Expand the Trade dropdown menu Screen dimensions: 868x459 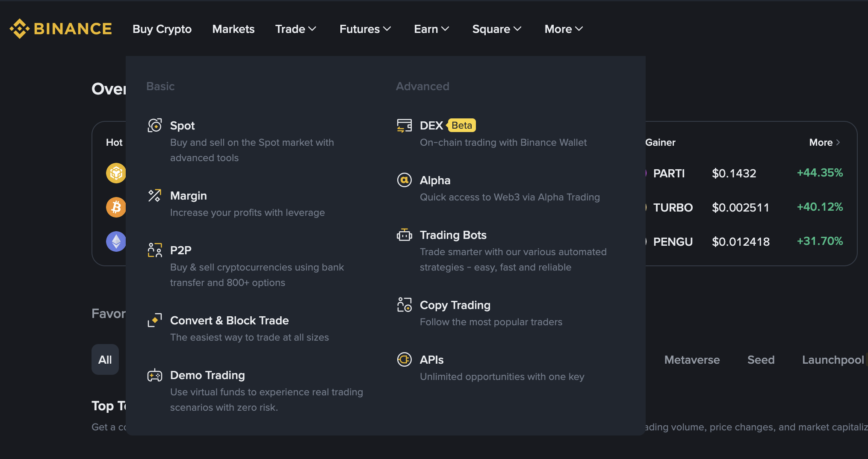(x=296, y=29)
